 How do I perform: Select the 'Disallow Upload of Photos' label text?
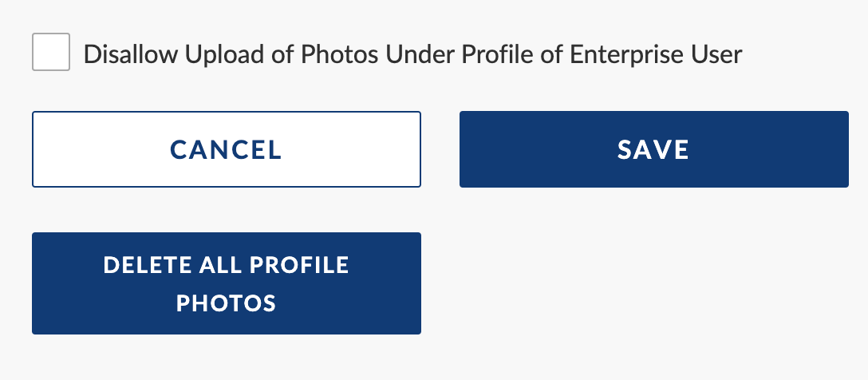point(231,54)
